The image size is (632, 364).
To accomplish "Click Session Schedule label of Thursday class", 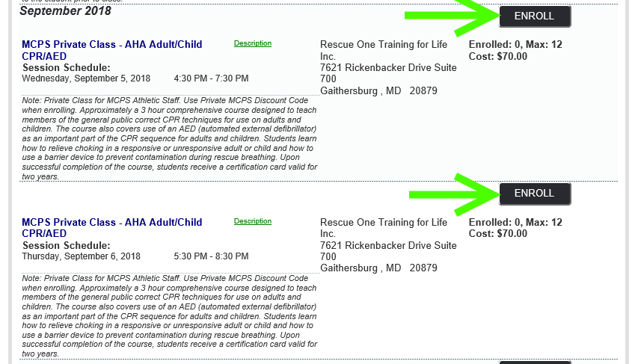I will [x=67, y=245].
